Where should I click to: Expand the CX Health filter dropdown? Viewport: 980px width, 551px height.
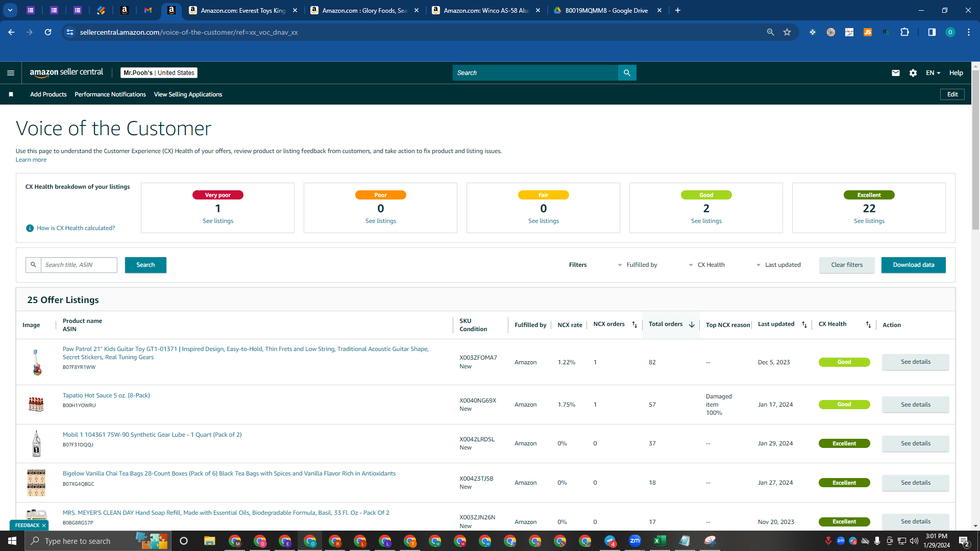pos(707,265)
